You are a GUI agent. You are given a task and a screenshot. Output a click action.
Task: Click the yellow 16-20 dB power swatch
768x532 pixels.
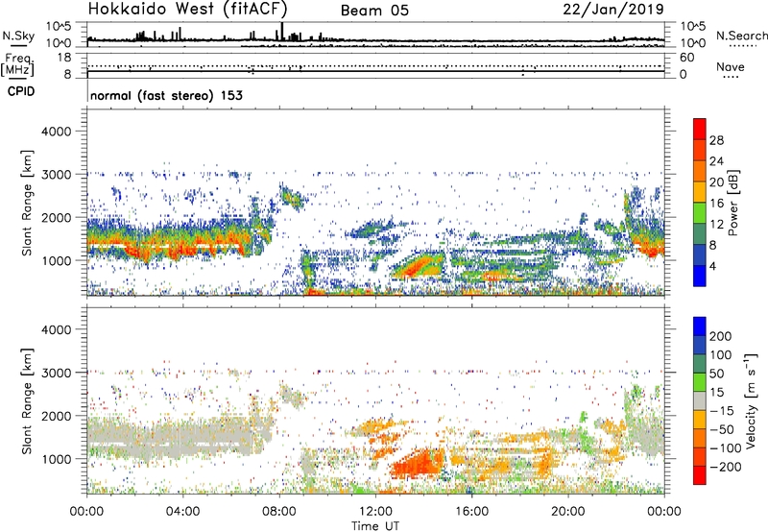tap(700, 191)
